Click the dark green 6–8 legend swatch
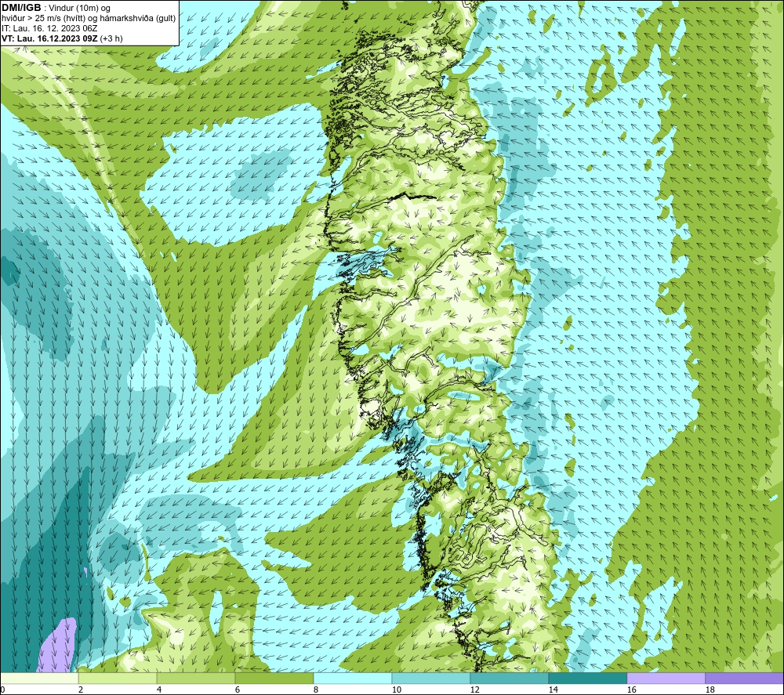This screenshot has height=695, width=784. pyautogui.click(x=274, y=678)
